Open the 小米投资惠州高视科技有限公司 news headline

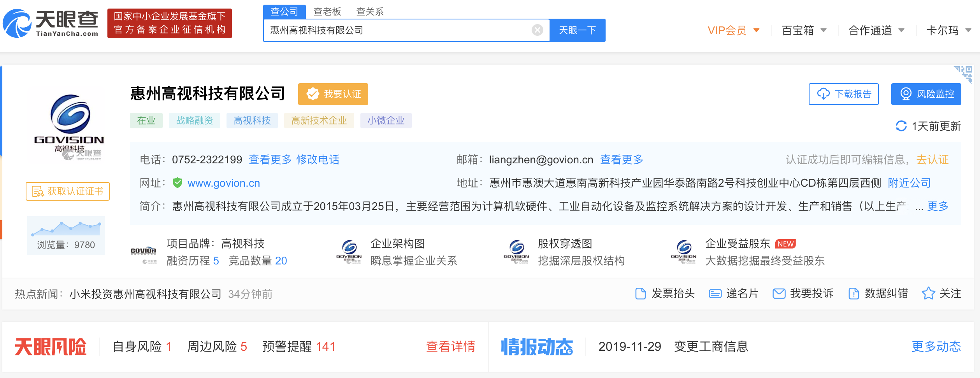coord(146,294)
